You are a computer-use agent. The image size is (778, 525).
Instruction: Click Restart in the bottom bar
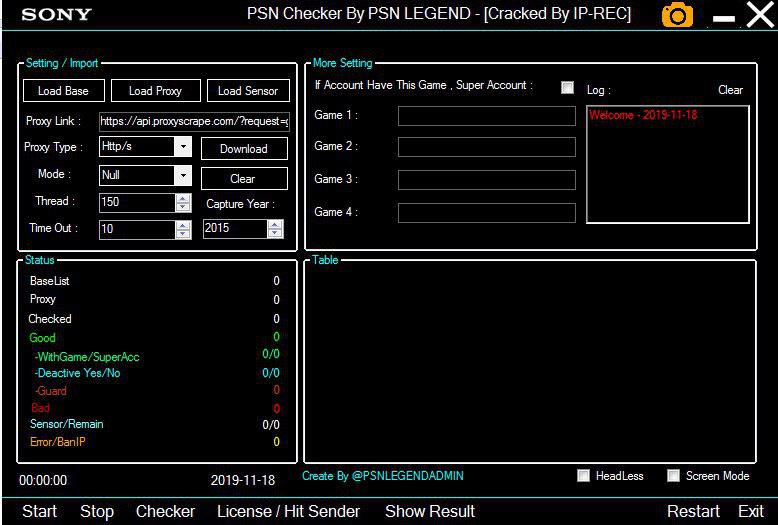click(x=693, y=511)
